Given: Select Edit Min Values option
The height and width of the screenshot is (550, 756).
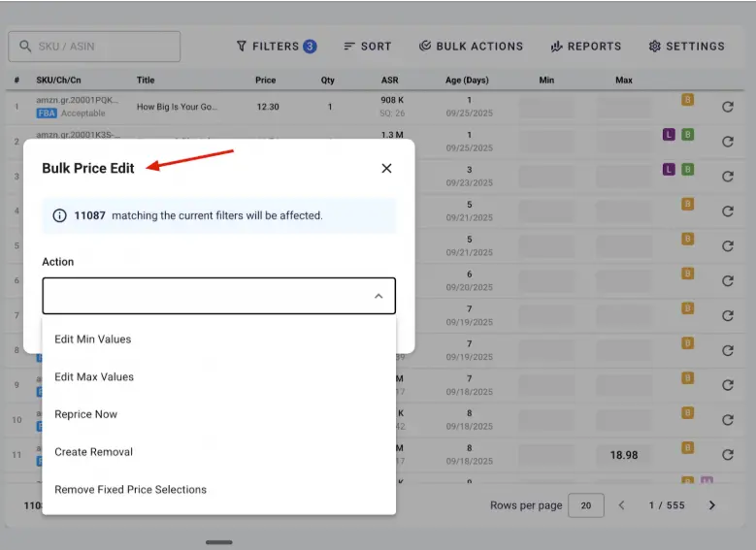Looking at the screenshot, I should (93, 340).
